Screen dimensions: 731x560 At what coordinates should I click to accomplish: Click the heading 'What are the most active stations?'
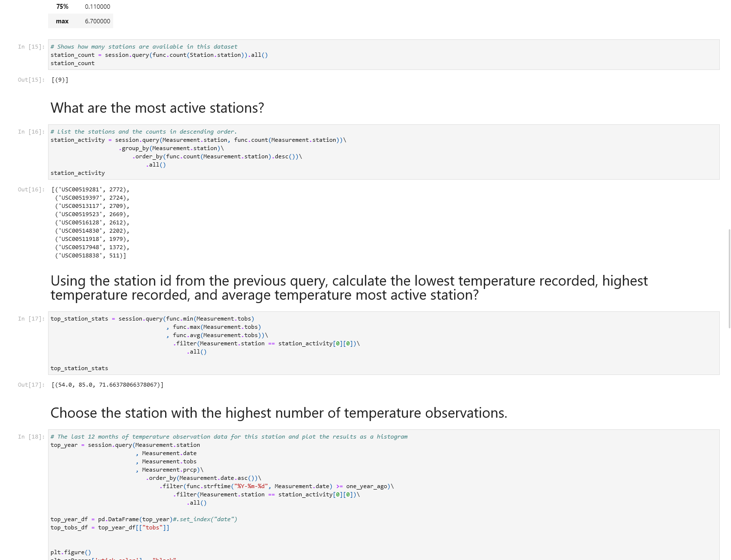157,108
